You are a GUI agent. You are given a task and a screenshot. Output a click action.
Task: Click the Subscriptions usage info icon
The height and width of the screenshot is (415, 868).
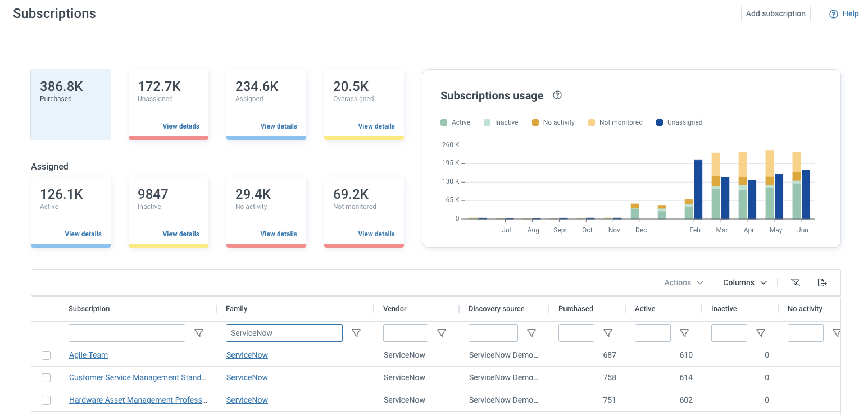click(557, 95)
